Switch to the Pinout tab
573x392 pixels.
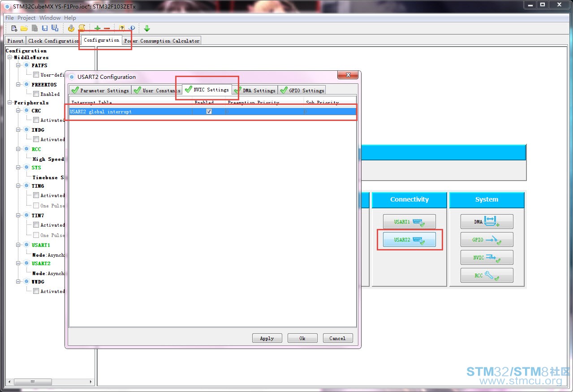pyautogui.click(x=15, y=41)
